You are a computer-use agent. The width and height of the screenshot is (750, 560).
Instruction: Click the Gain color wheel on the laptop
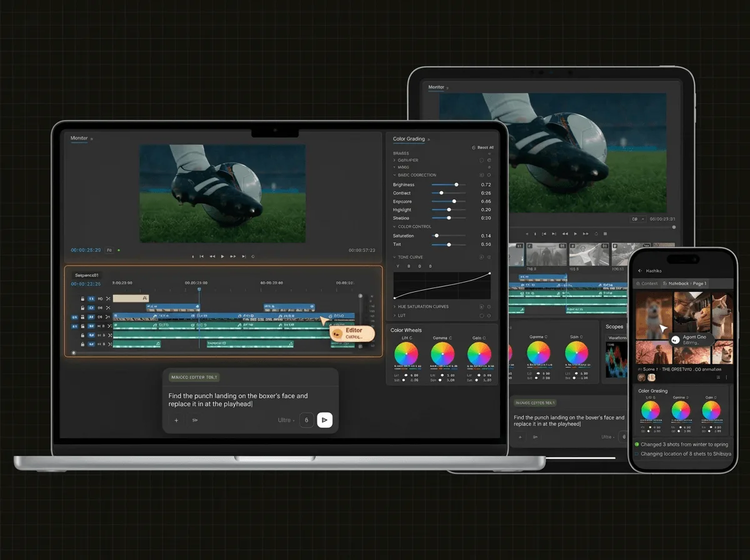coord(479,354)
